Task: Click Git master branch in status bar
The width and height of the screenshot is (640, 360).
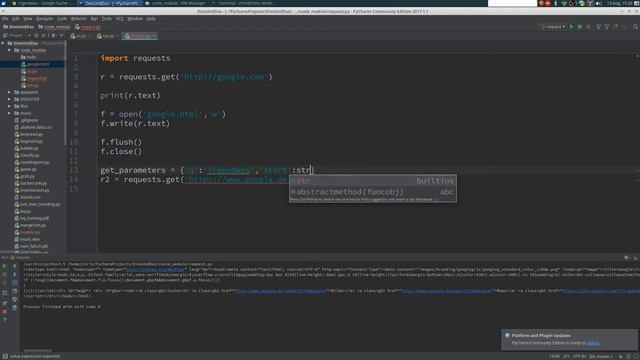Action: (x=601, y=356)
